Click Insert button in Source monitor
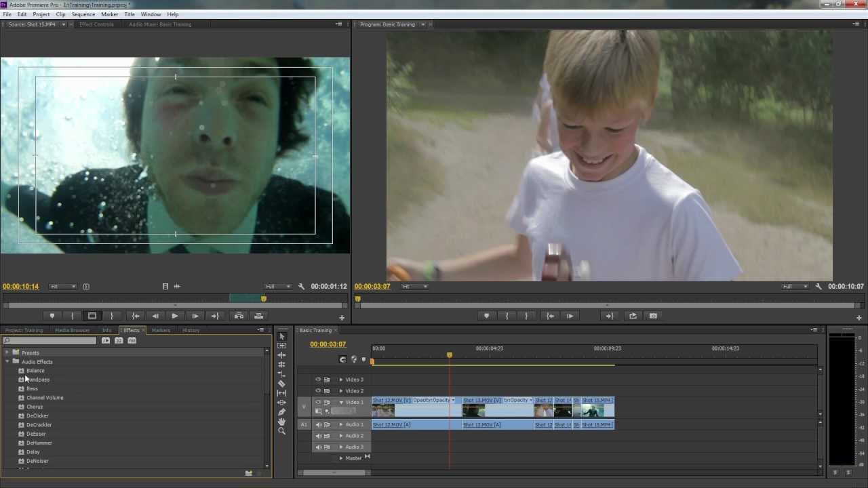This screenshot has height=488, width=868. [239, 316]
